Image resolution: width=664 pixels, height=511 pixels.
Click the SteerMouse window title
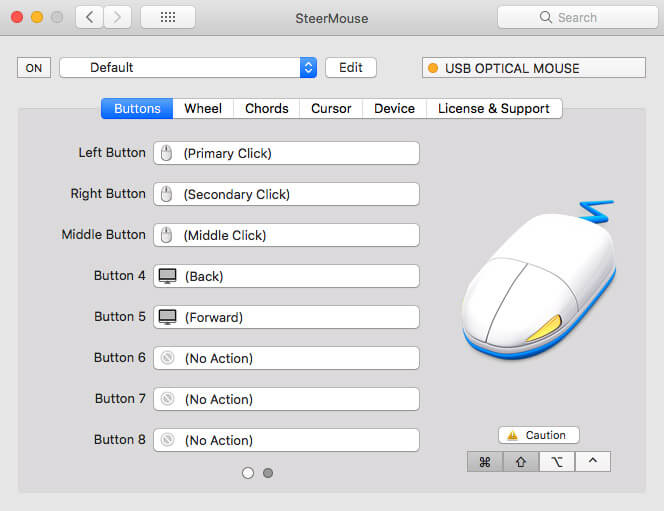[332, 18]
